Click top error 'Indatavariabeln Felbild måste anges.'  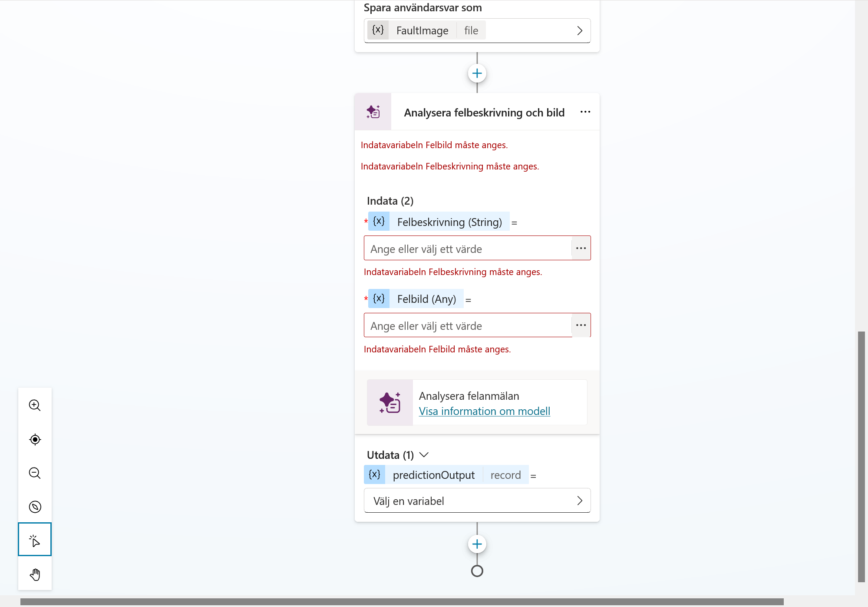coord(434,145)
